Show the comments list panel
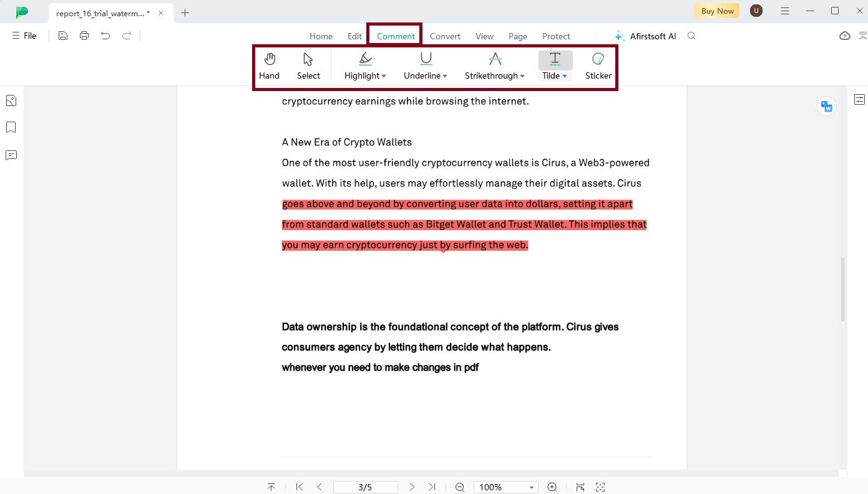 [x=11, y=155]
